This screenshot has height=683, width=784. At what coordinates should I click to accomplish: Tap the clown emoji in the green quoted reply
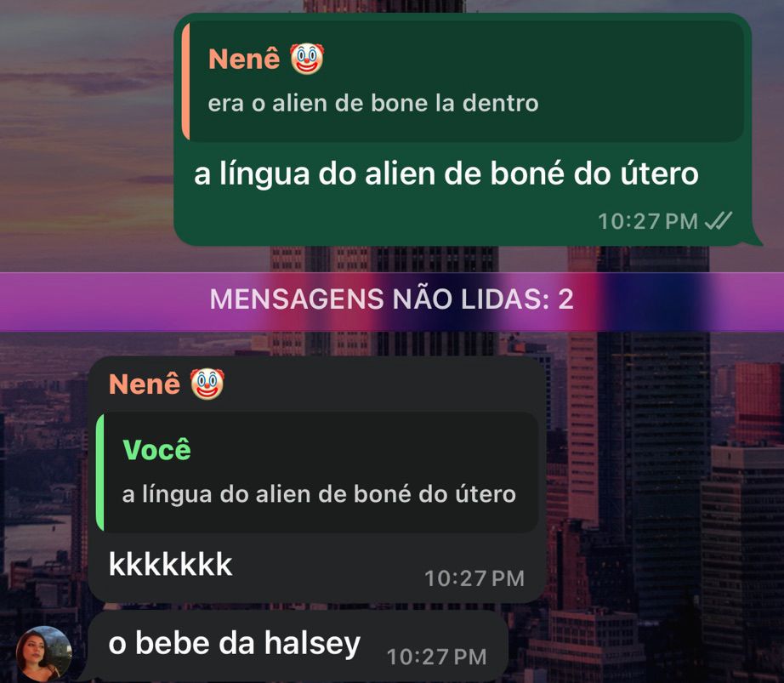tap(307, 59)
